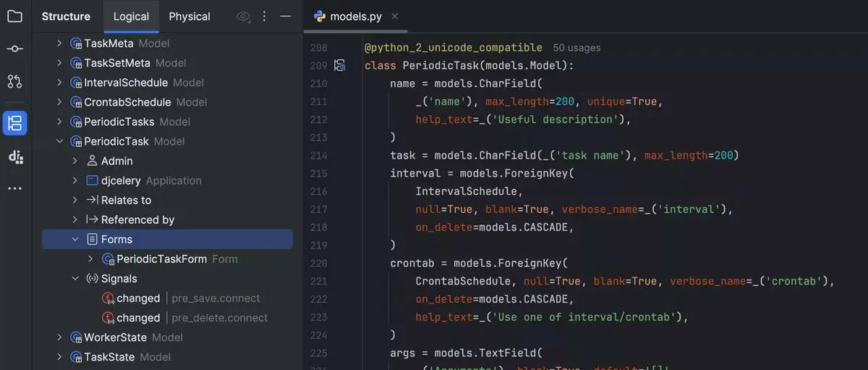Open the Project tool window folder icon
868x370 pixels.
(x=14, y=16)
